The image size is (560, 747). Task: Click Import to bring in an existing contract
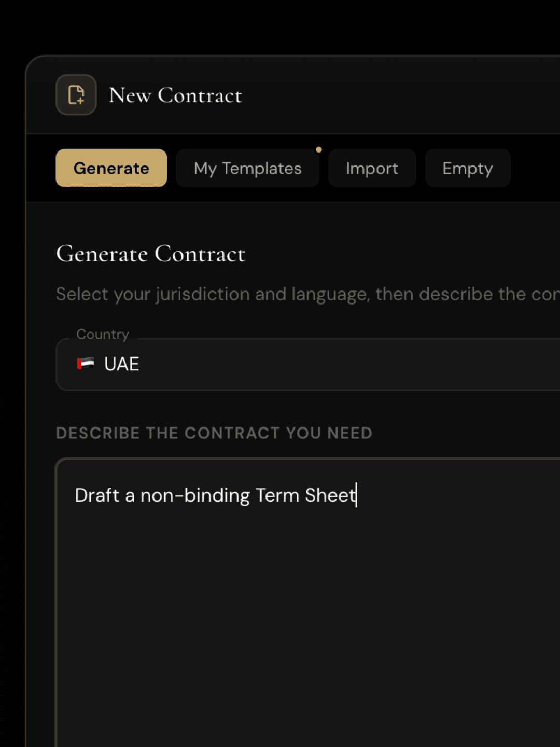click(x=372, y=168)
